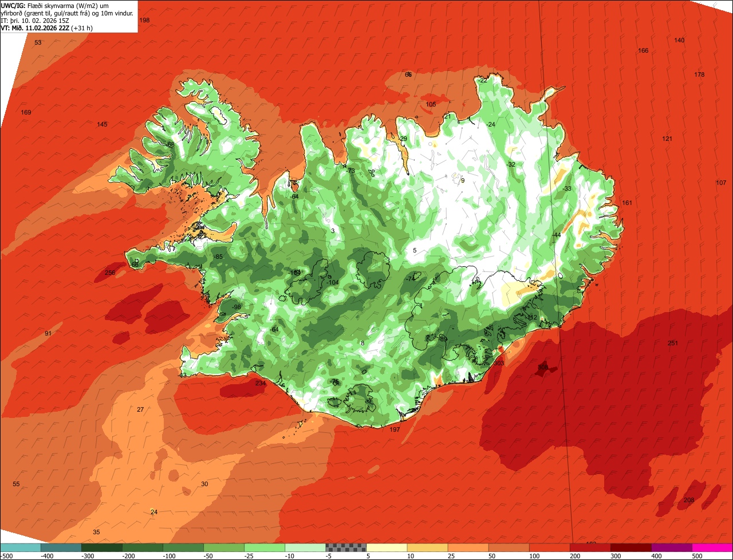Image resolution: width=733 pixels, height=560 pixels.
Task: Click the legend swatch between -400 and -300
Action: click(x=61, y=547)
